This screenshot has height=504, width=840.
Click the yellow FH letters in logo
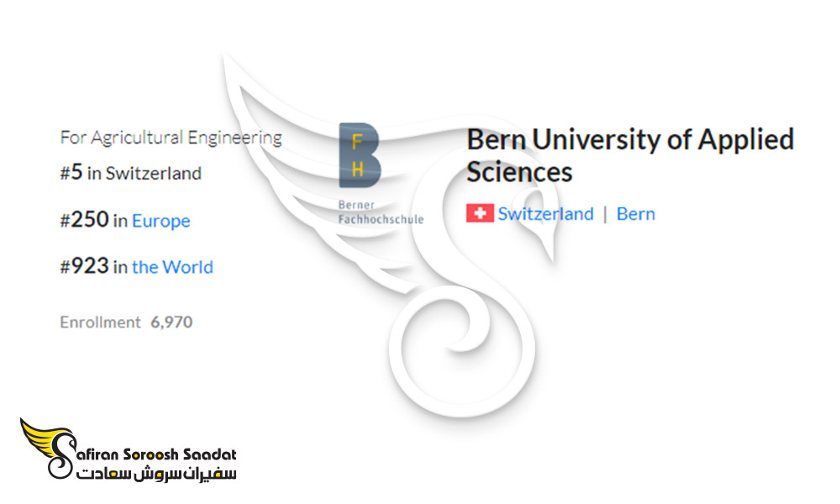pyautogui.click(x=357, y=156)
